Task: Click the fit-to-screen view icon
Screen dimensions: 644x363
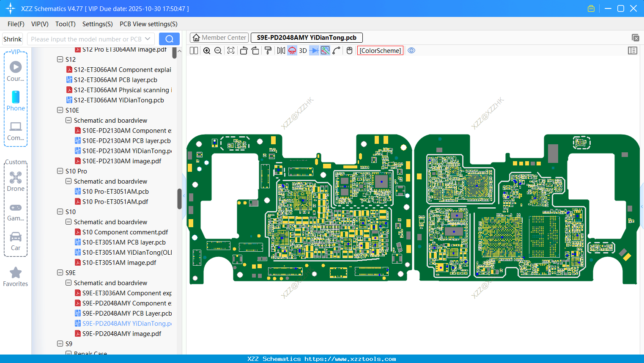Action: pyautogui.click(x=231, y=51)
